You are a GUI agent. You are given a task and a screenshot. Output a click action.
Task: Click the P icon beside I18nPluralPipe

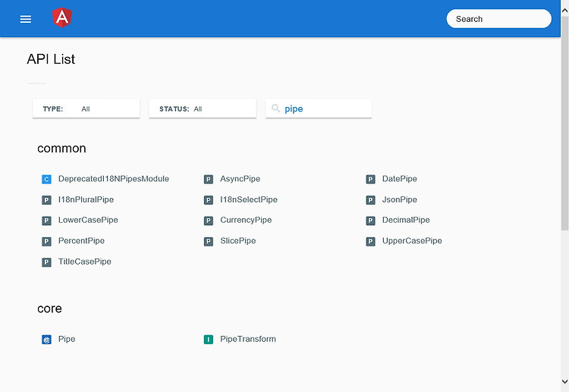(46, 200)
